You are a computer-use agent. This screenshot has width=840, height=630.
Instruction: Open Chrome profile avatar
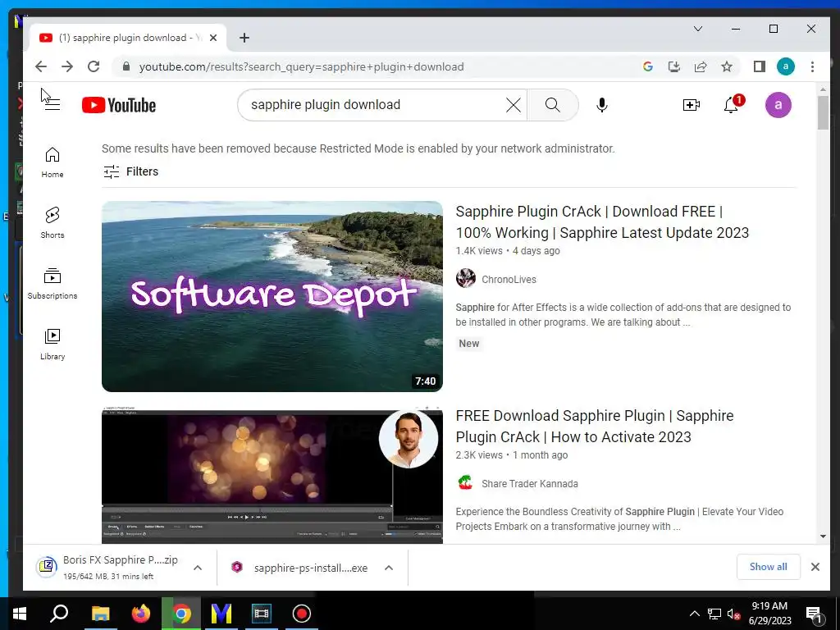pyautogui.click(x=785, y=66)
